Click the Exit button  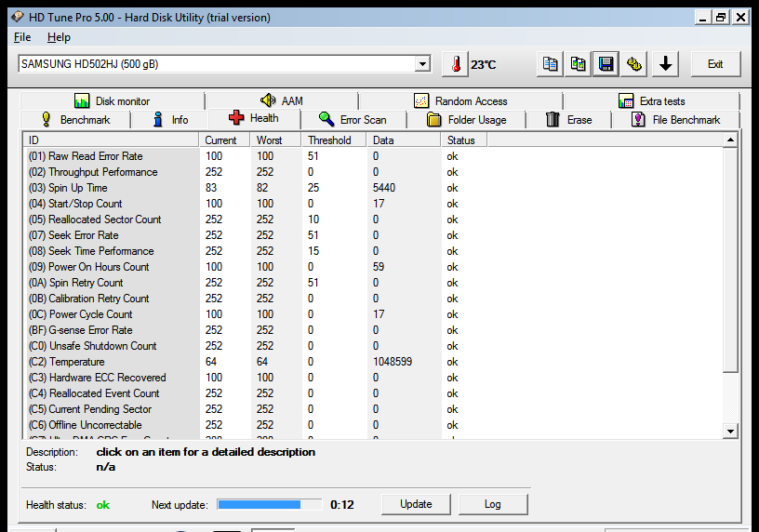click(715, 64)
